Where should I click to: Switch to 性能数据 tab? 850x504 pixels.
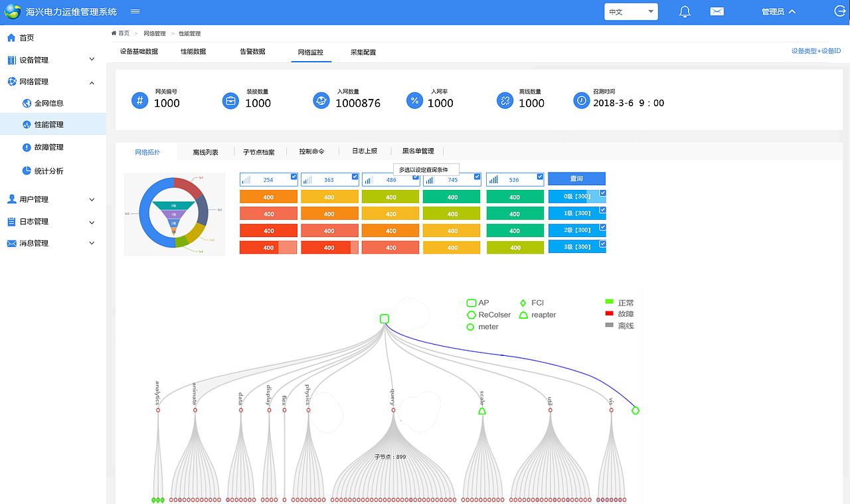click(193, 52)
